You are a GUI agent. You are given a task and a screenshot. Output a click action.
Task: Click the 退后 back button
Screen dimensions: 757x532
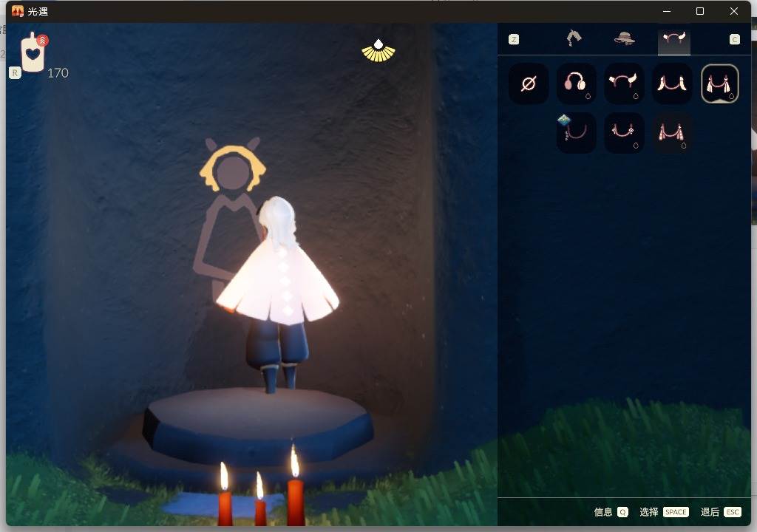click(720, 512)
